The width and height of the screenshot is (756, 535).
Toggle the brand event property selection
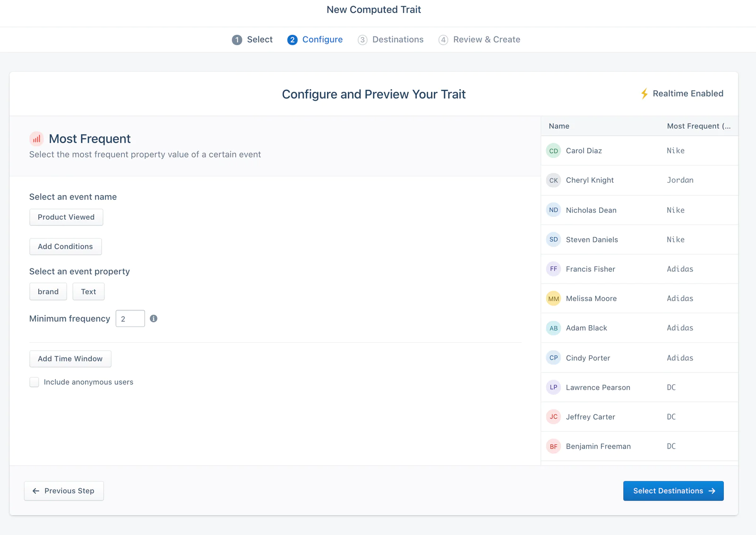(x=48, y=292)
